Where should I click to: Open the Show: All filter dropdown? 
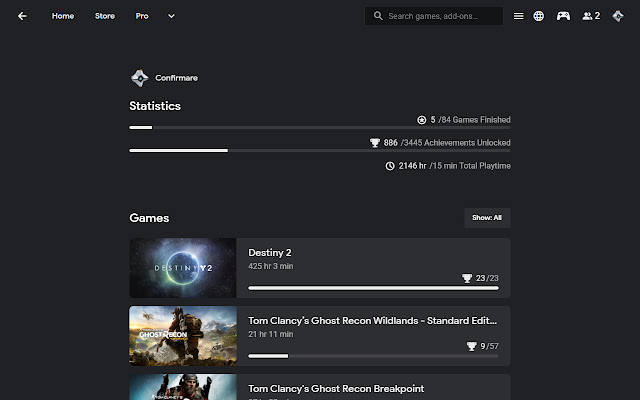click(x=487, y=217)
